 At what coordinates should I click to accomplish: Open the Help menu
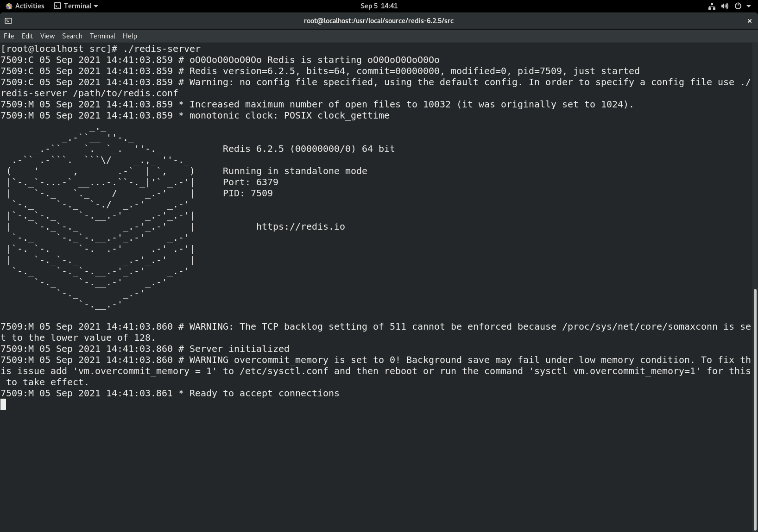pyautogui.click(x=130, y=36)
